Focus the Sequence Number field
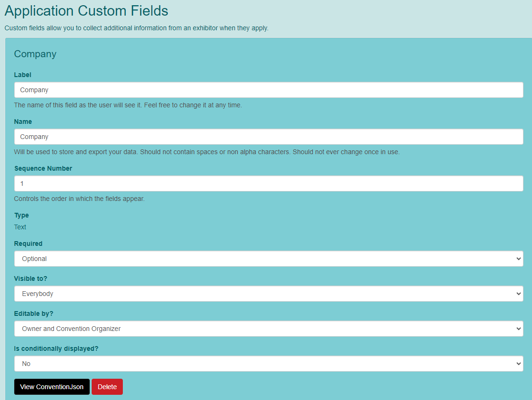 pyautogui.click(x=268, y=184)
